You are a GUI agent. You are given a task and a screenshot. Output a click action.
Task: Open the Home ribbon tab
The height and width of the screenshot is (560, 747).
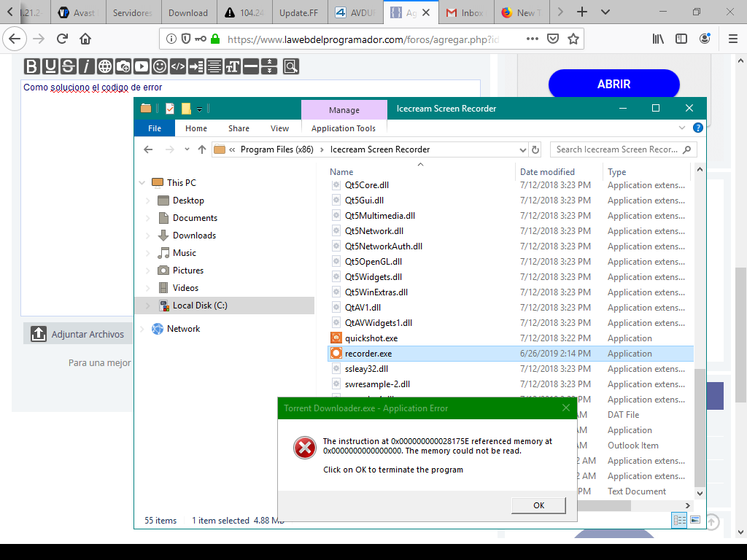pos(196,128)
